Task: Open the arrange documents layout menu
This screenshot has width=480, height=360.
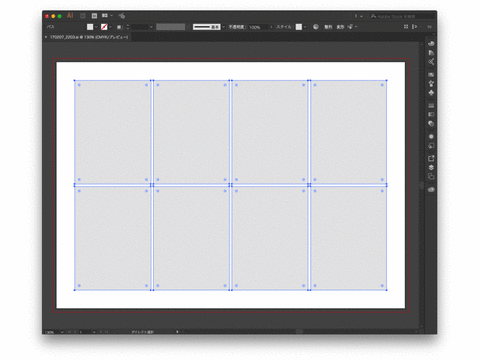Action: (107, 16)
